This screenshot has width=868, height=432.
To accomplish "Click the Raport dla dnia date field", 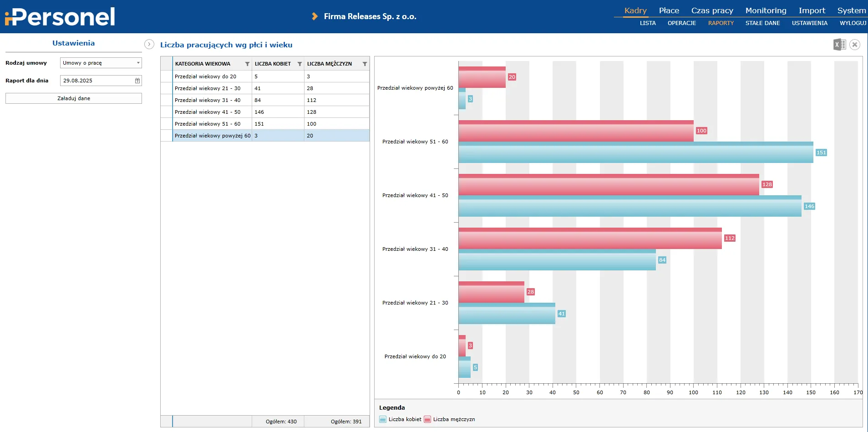I will pyautogui.click(x=97, y=81).
